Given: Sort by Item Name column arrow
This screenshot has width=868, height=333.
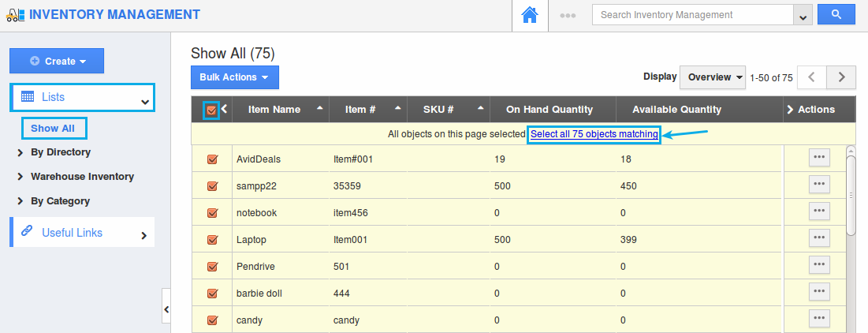Looking at the screenshot, I should [319, 108].
